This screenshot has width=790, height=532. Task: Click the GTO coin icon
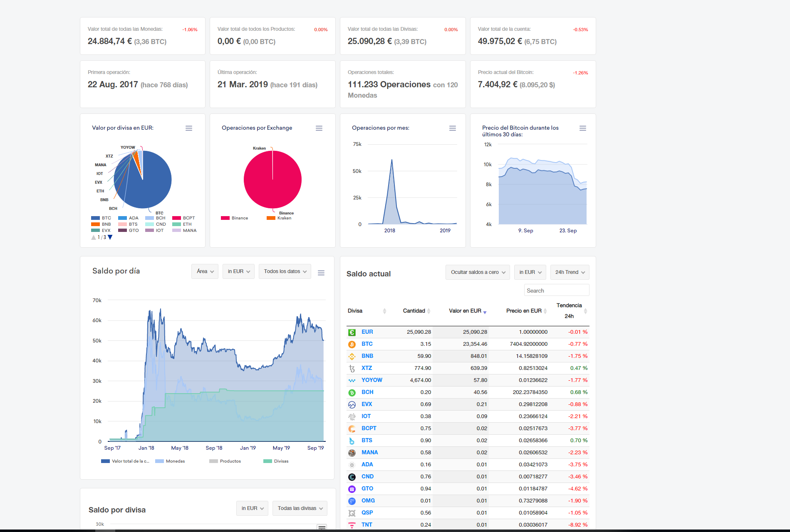352,489
